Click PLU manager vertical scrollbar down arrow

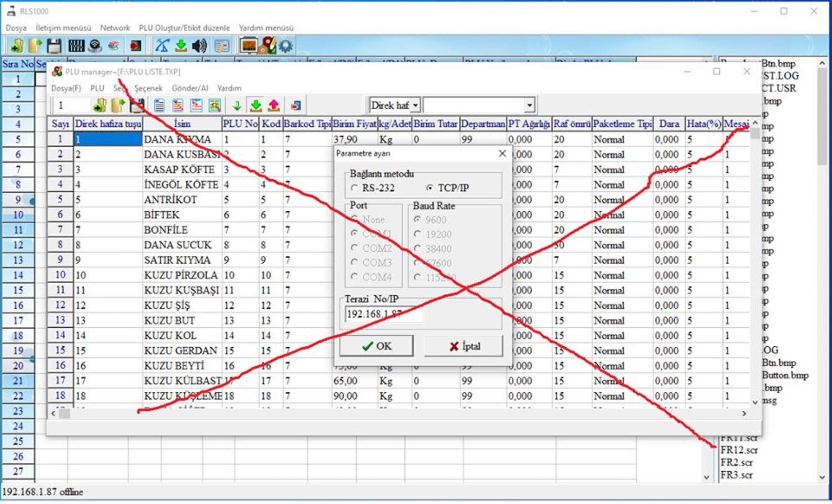tap(755, 402)
